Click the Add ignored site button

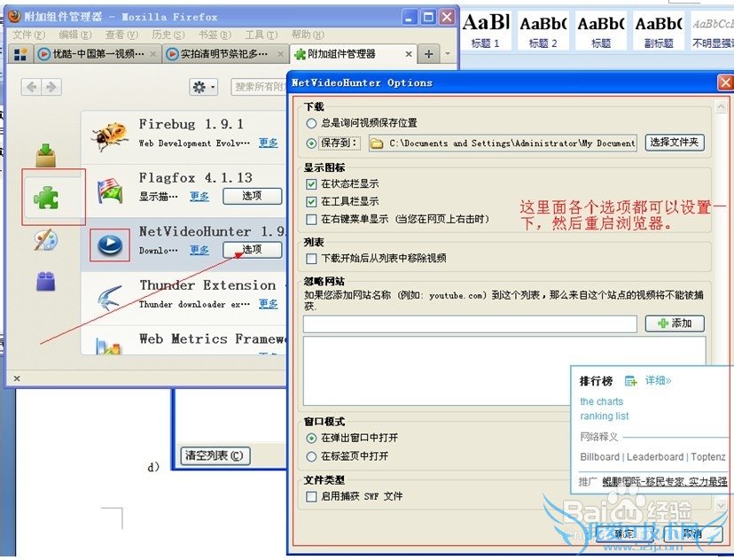tap(675, 323)
